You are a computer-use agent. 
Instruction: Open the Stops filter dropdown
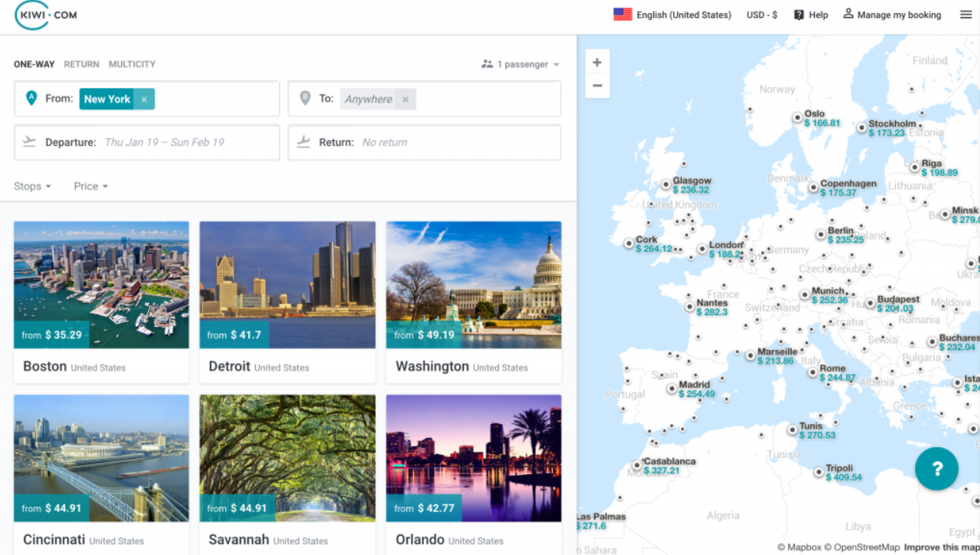coord(32,186)
